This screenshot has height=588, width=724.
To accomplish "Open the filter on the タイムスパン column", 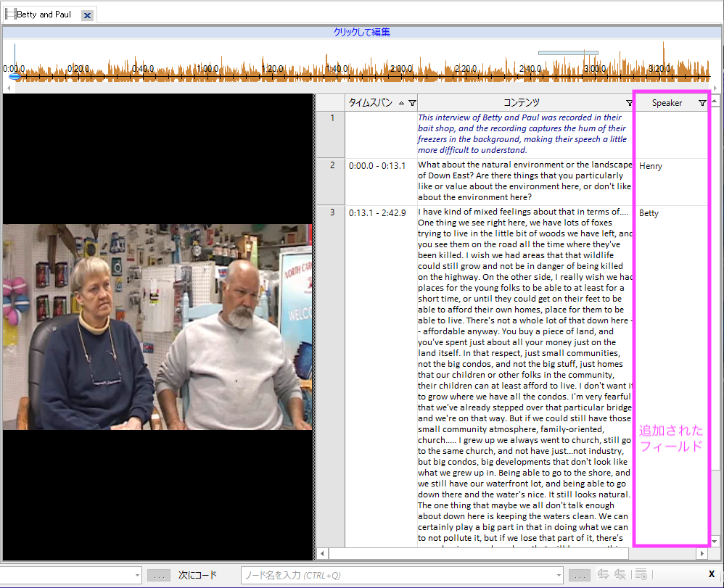I will click(x=412, y=103).
